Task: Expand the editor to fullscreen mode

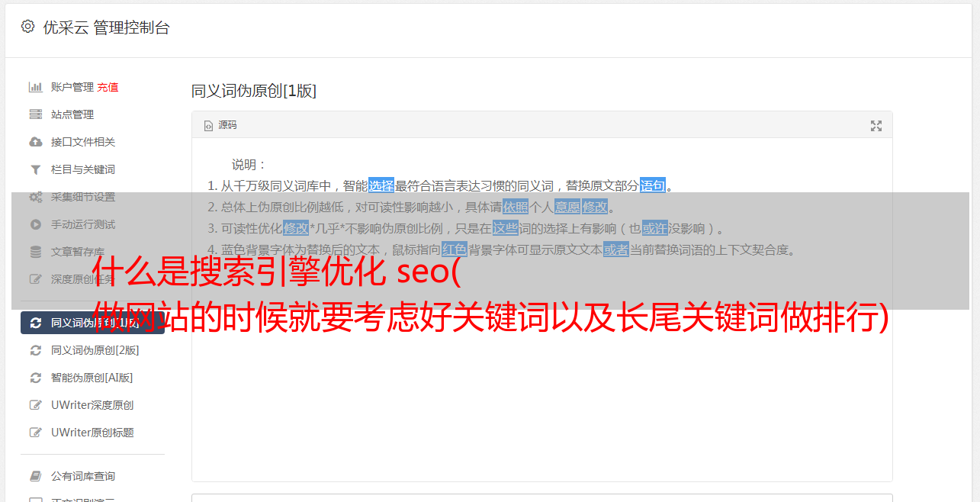Action: (876, 126)
